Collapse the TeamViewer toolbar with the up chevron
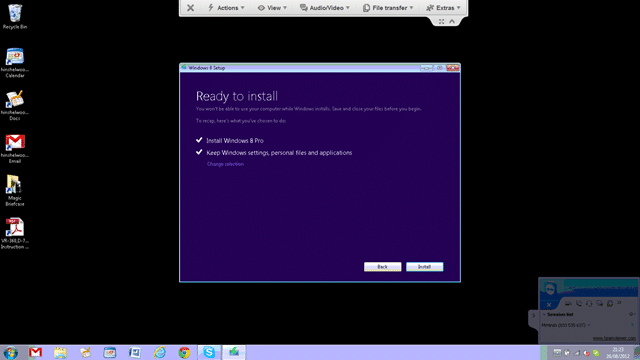Screen dimensions: 640x360 [452, 22]
